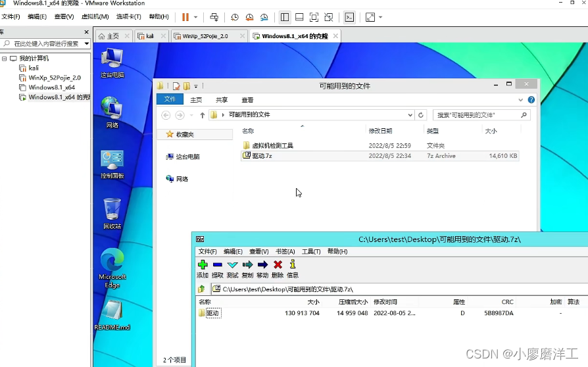Expand the Explorer ribbon chevron

point(520,100)
